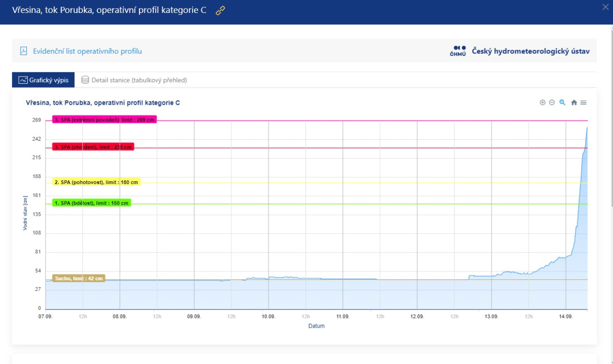Viewport: 613px width, 364px height.
Task: Click x-axis date label 14.09.
Action: click(x=566, y=317)
